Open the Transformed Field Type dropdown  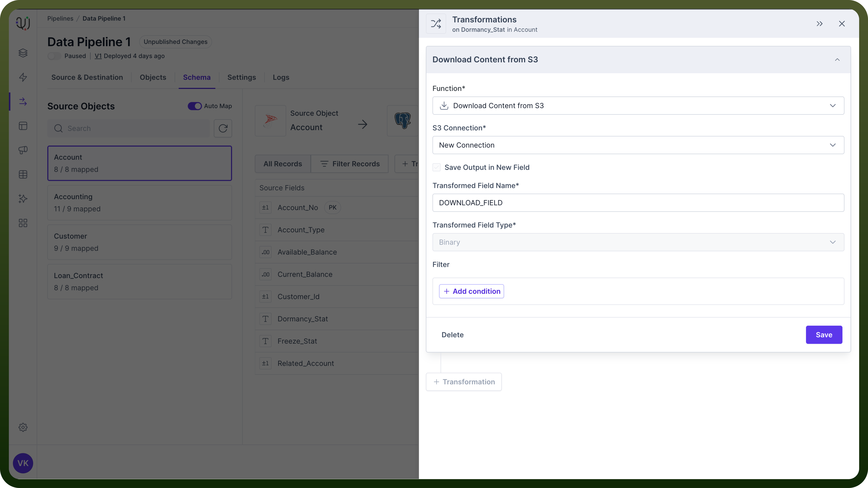point(638,242)
